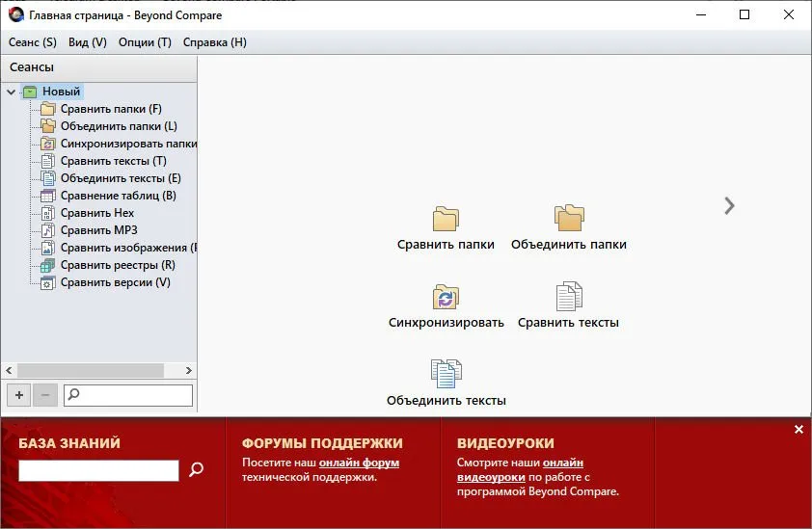The image size is (812, 529).
Task: Click the Beyond Compare logo in the title bar
Action: coord(16,14)
